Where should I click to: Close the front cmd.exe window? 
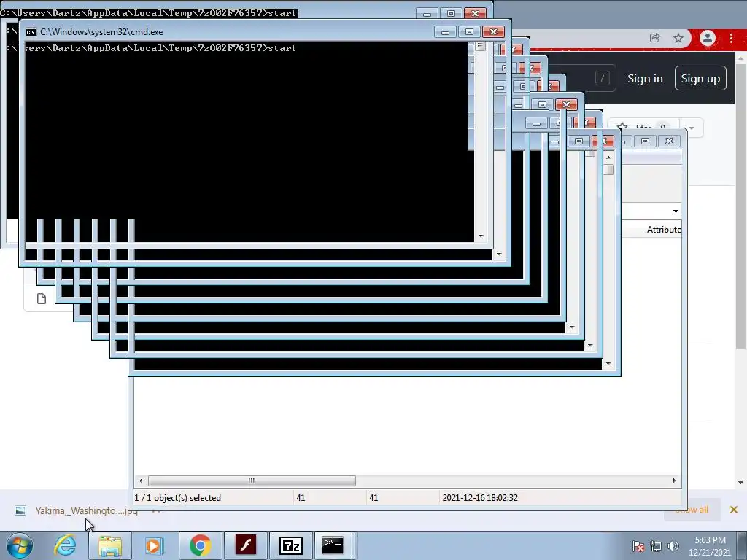(x=494, y=32)
